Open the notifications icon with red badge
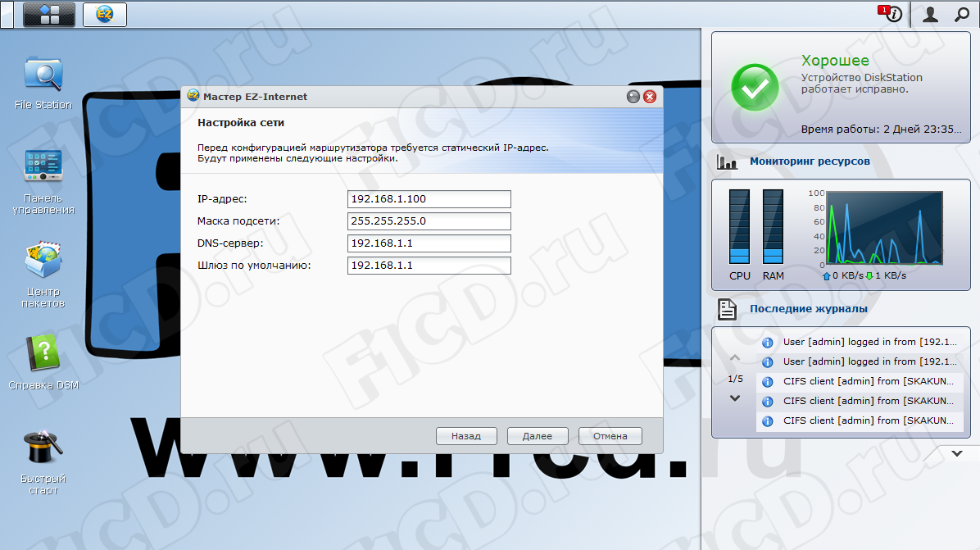980x550 pixels. (891, 14)
